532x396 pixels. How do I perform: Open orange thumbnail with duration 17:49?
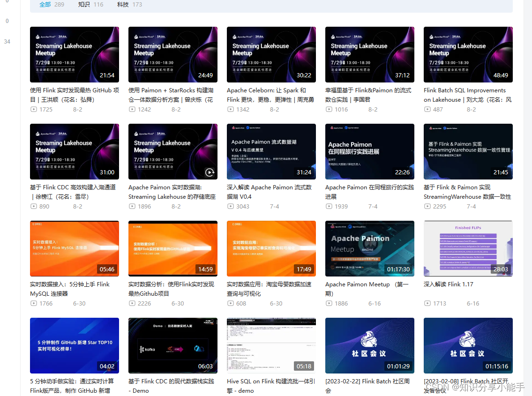271,249
